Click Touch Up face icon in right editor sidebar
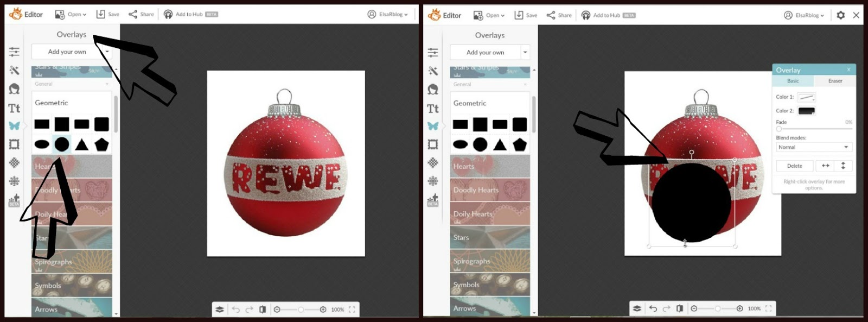Screen dimensions: 868x322 pyautogui.click(x=433, y=89)
